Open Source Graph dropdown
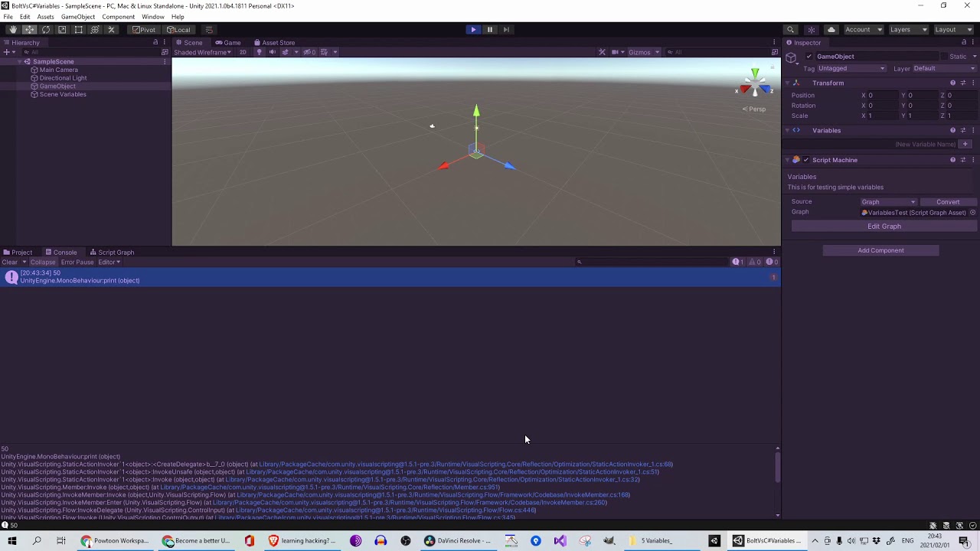980x551 pixels. pos(888,202)
